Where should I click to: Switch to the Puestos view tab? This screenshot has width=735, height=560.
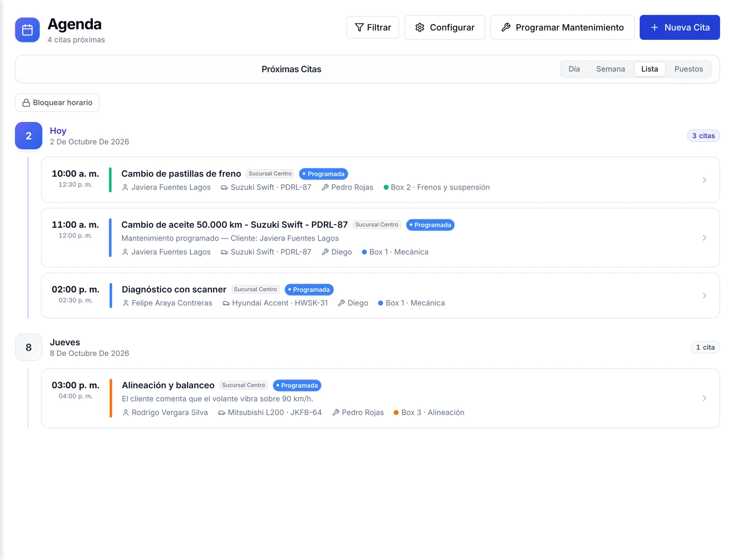click(x=689, y=69)
